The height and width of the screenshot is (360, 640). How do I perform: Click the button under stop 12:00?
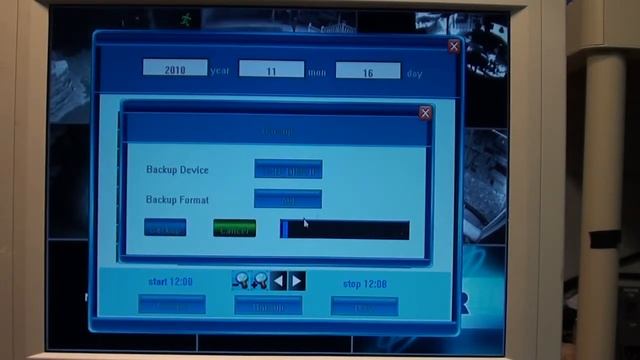tap(364, 307)
